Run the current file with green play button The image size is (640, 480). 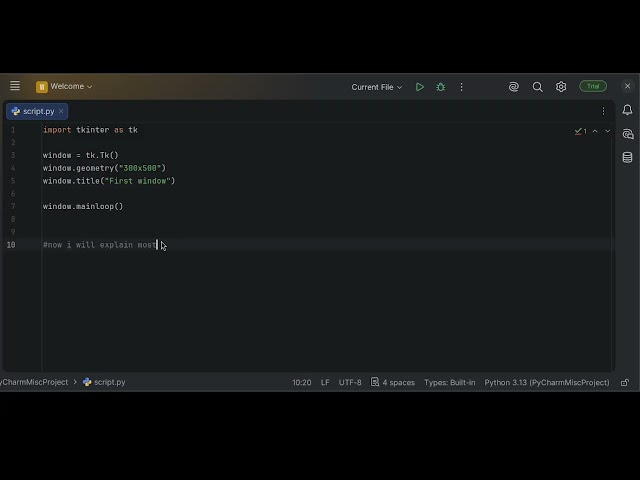click(420, 87)
